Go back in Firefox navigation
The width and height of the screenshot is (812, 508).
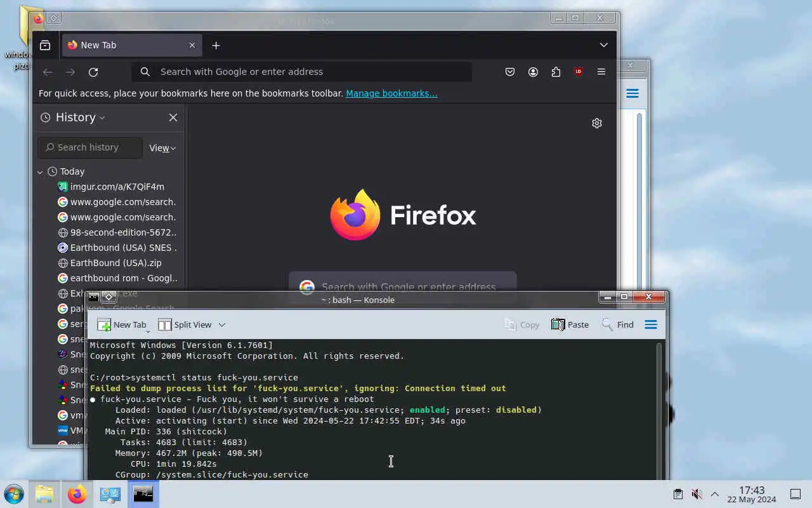pyautogui.click(x=48, y=72)
